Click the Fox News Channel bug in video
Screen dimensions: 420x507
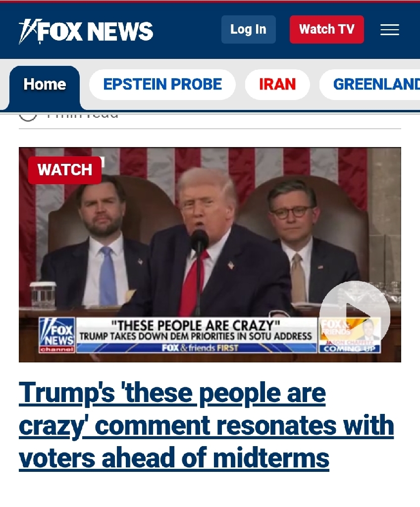click(57, 335)
